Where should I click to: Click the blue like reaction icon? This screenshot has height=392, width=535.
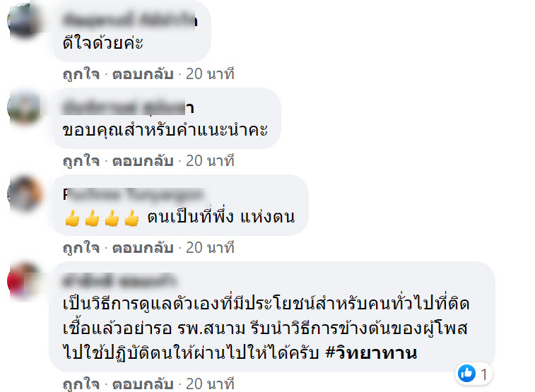click(466, 373)
